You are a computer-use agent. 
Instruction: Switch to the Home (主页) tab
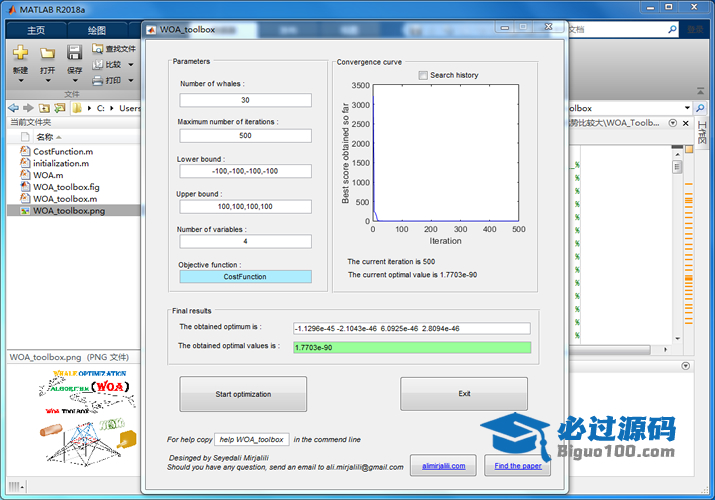(x=36, y=30)
